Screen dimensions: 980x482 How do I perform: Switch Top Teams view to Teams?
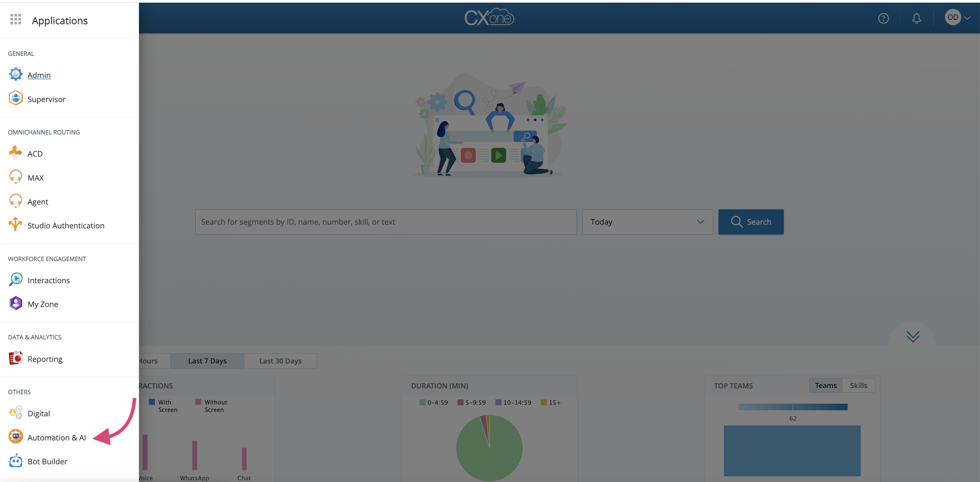[825, 385]
